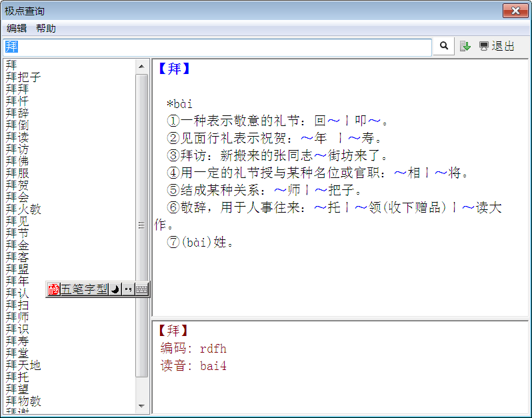532x418 pixels.
Task: Select 拜服 in the word list
Action: coord(17,173)
